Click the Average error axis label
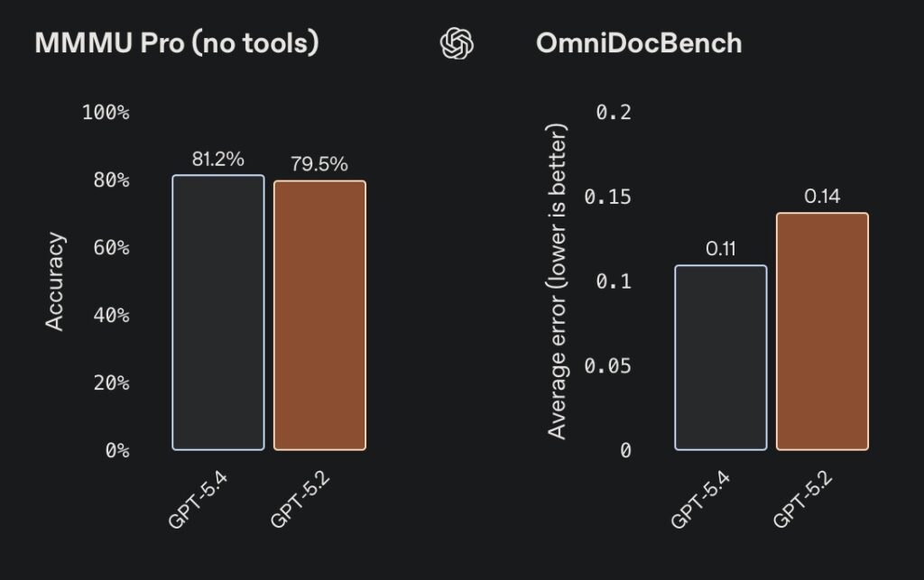Screen dimensions: 924x580 coord(558,281)
